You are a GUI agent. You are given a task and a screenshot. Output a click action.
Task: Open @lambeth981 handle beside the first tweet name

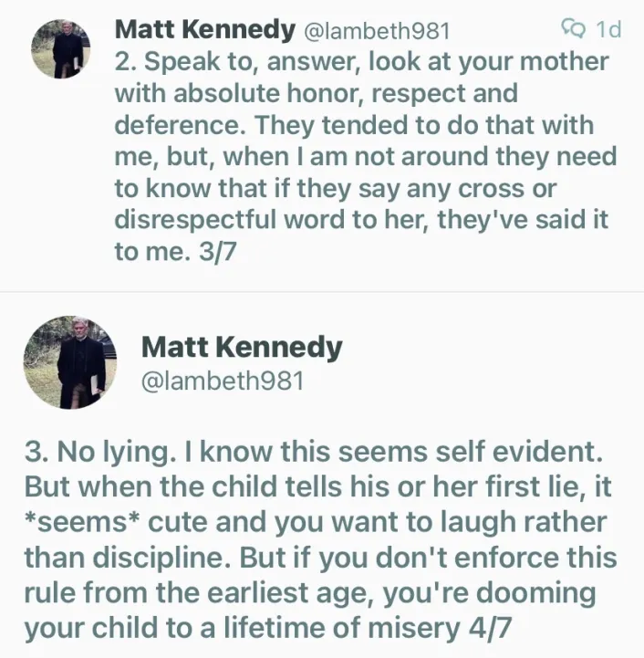(377, 31)
